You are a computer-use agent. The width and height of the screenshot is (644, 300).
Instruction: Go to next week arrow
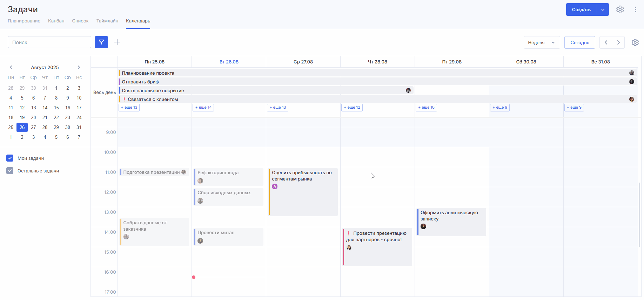[x=618, y=42]
